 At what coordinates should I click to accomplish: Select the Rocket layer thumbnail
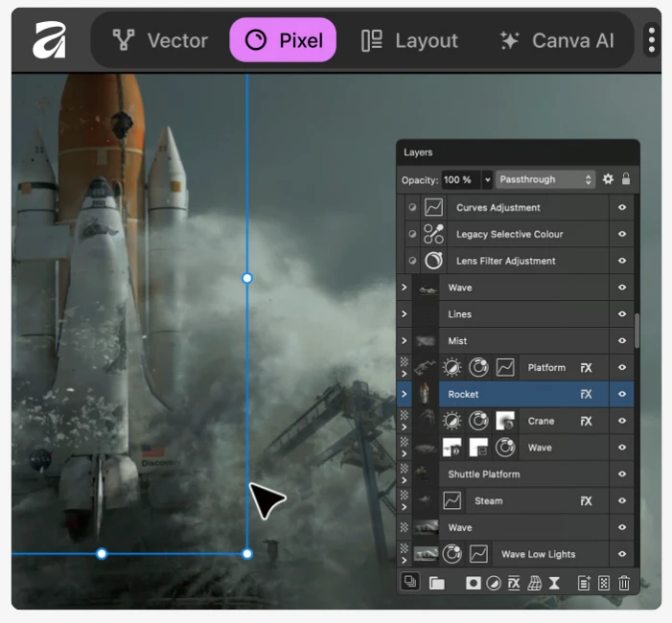tap(425, 394)
